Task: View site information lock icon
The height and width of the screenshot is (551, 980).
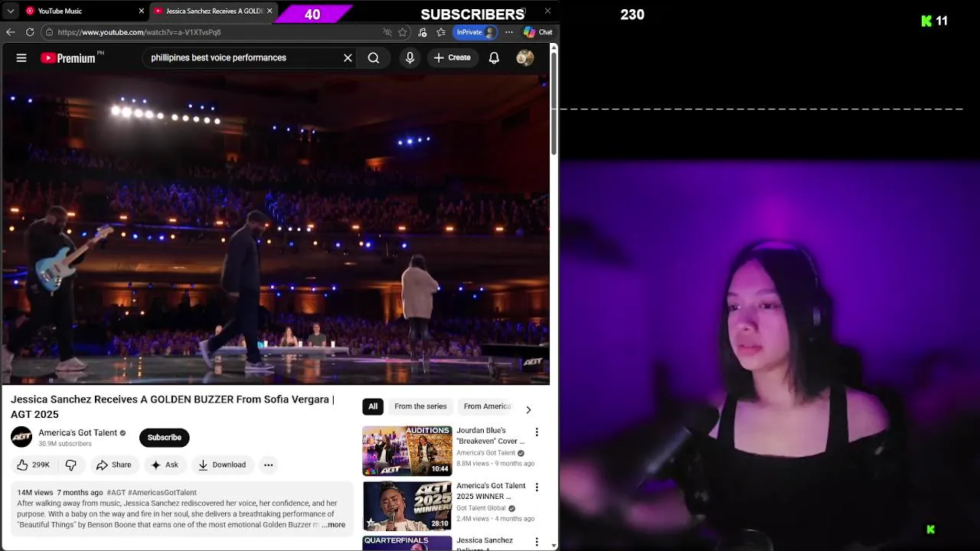Action: point(49,32)
